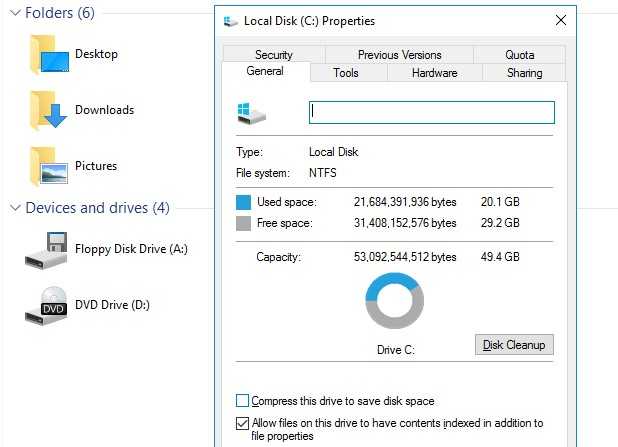
Task: Open the Hardware tab
Action: 435,73
